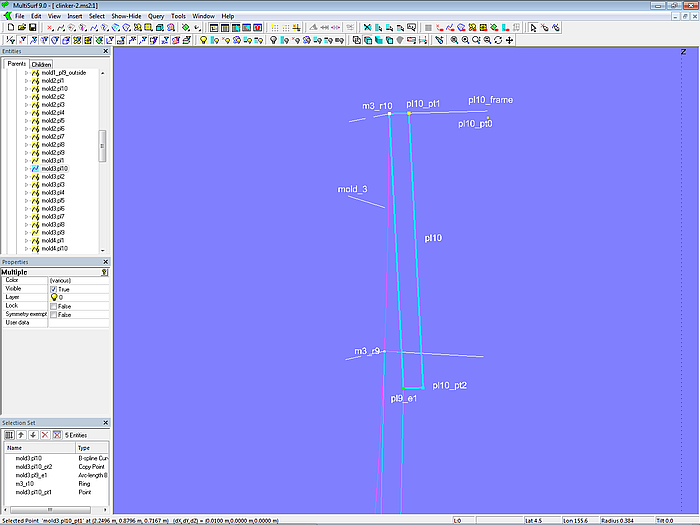Expand the mold2.pl3 tree node

tap(27, 104)
